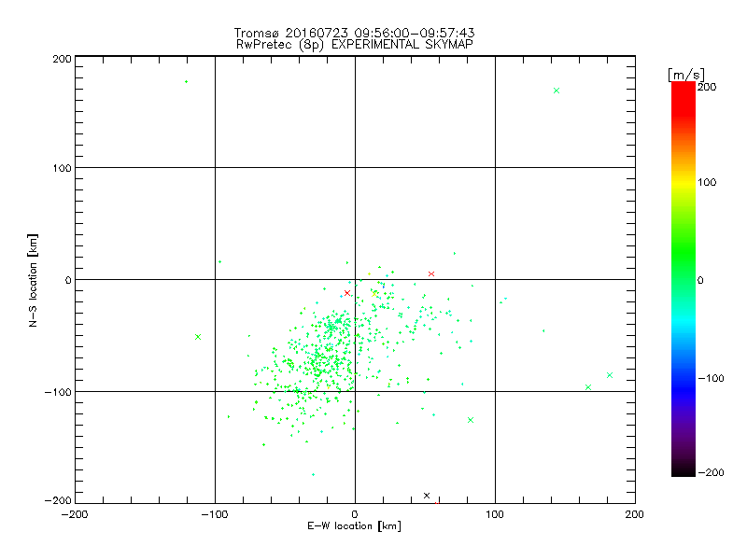Select the red X marker left of center
747x560 pixels.
(347, 293)
